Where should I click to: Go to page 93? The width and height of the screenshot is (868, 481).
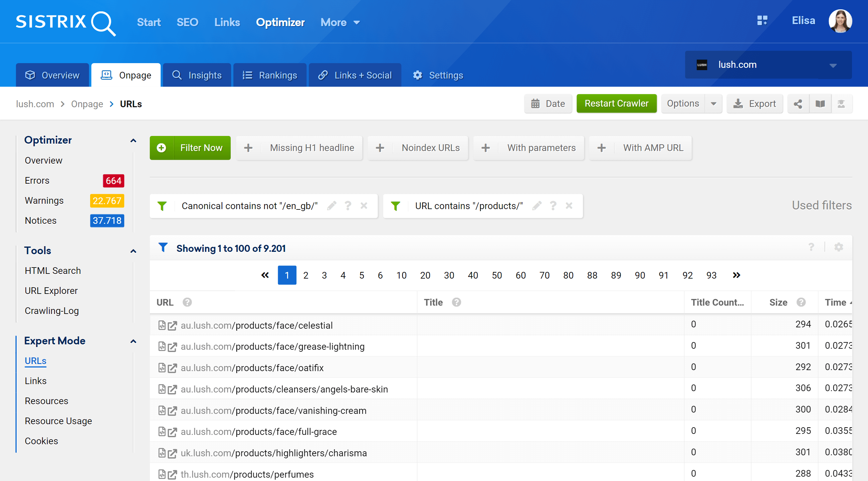coord(711,275)
